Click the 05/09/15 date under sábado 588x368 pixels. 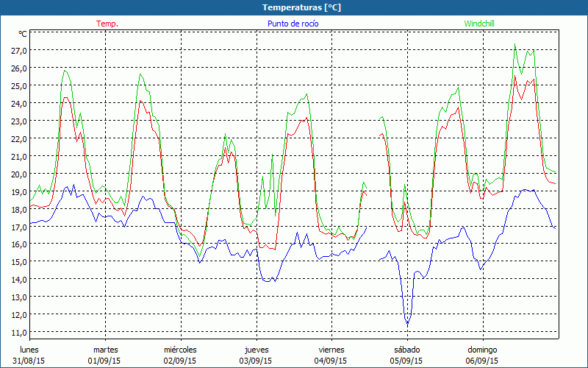[x=406, y=361]
